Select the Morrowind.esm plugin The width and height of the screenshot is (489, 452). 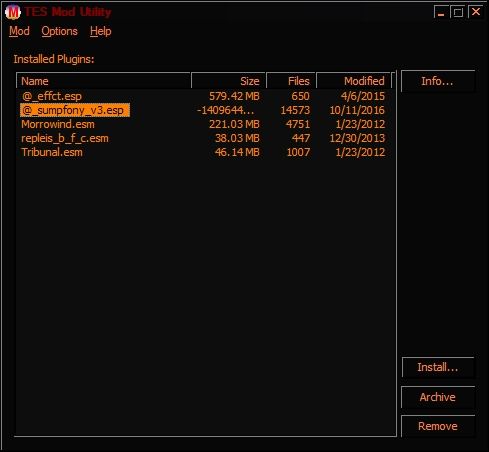pyautogui.click(x=58, y=124)
